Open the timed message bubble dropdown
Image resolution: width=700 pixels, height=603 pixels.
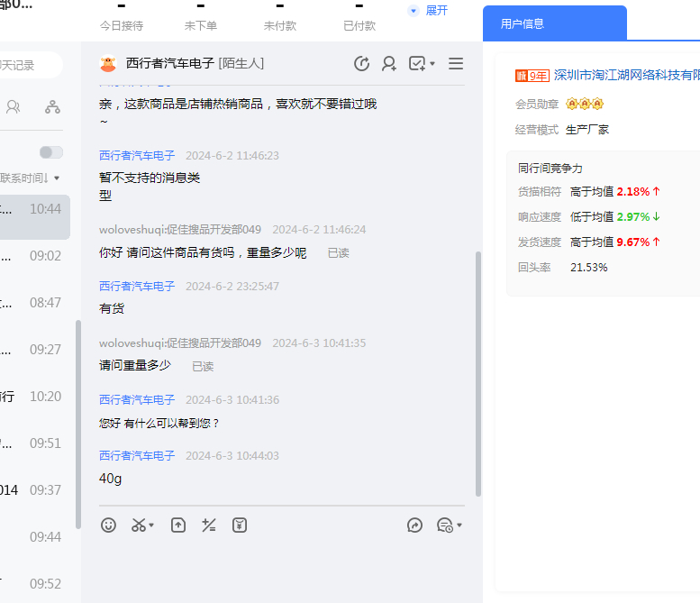click(450, 525)
